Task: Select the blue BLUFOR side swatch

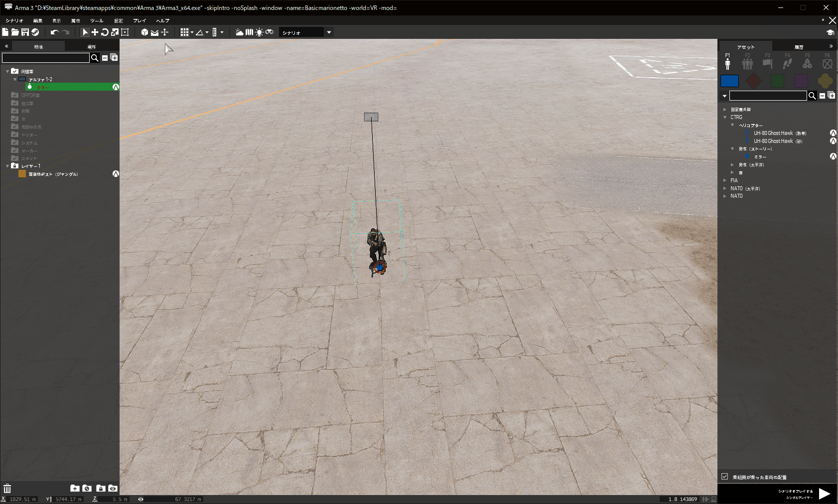Action: click(730, 81)
